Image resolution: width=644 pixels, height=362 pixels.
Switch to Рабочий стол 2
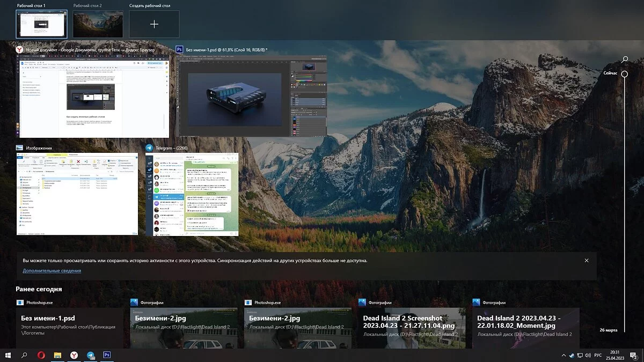(x=98, y=24)
